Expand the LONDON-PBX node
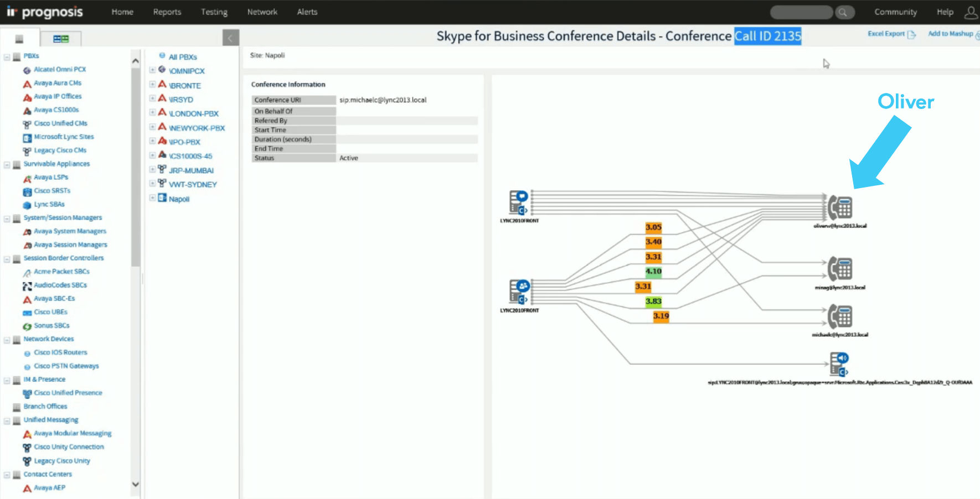This screenshot has width=980, height=499. [152, 113]
